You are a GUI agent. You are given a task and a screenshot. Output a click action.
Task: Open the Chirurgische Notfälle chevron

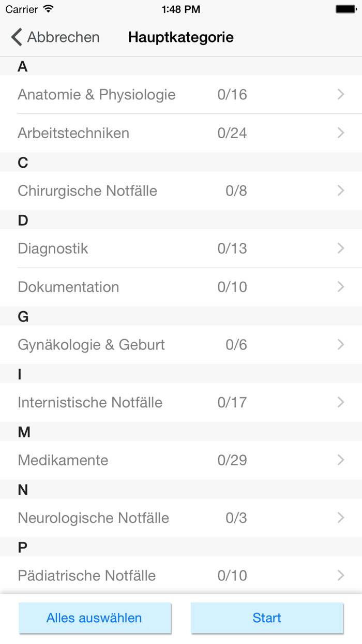(x=340, y=191)
